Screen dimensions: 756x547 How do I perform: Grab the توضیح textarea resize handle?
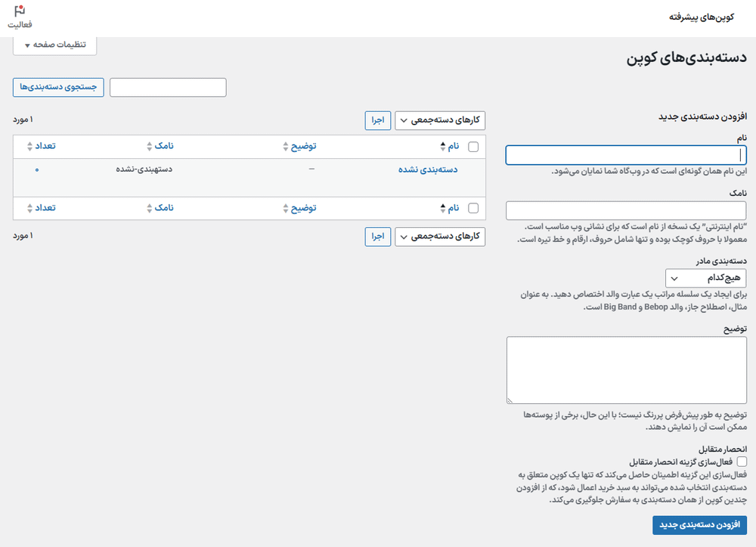[x=510, y=400]
